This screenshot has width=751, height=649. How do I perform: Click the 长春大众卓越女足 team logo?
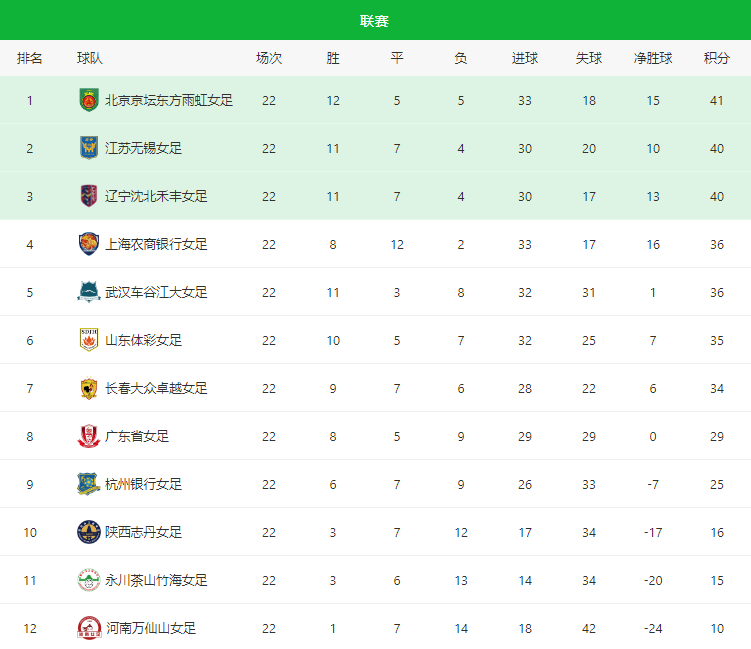click(x=88, y=388)
